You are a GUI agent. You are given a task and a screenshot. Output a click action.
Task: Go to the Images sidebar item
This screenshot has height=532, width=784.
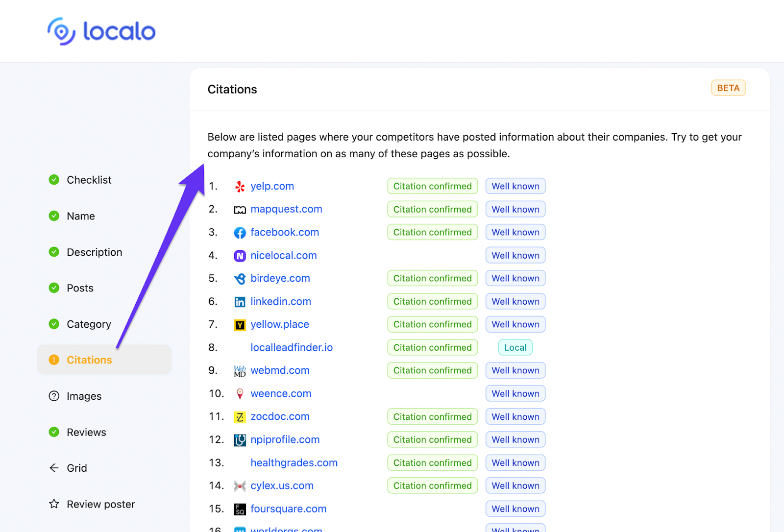tap(84, 396)
